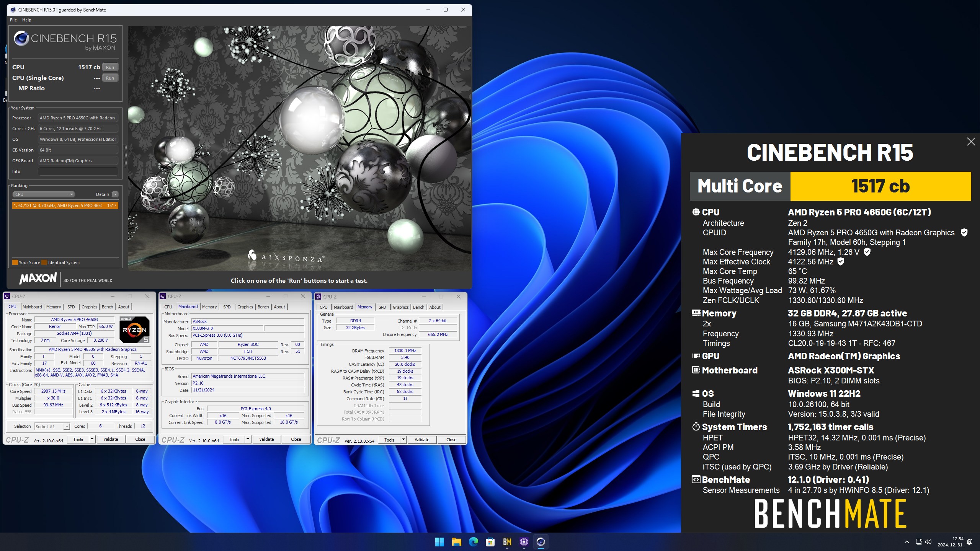Click the Details arrow button in Ranking

pyautogui.click(x=115, y=194)
